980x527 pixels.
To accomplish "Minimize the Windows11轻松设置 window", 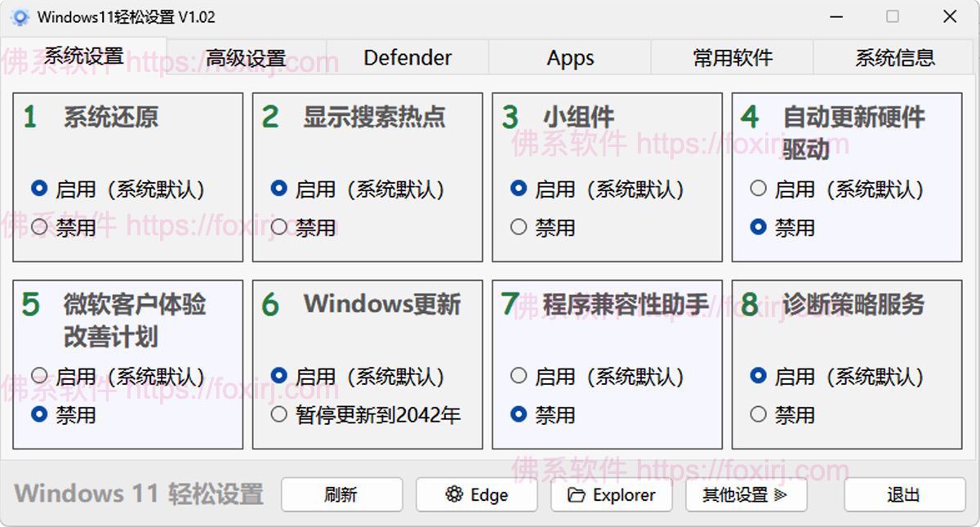I will [835, 17].
